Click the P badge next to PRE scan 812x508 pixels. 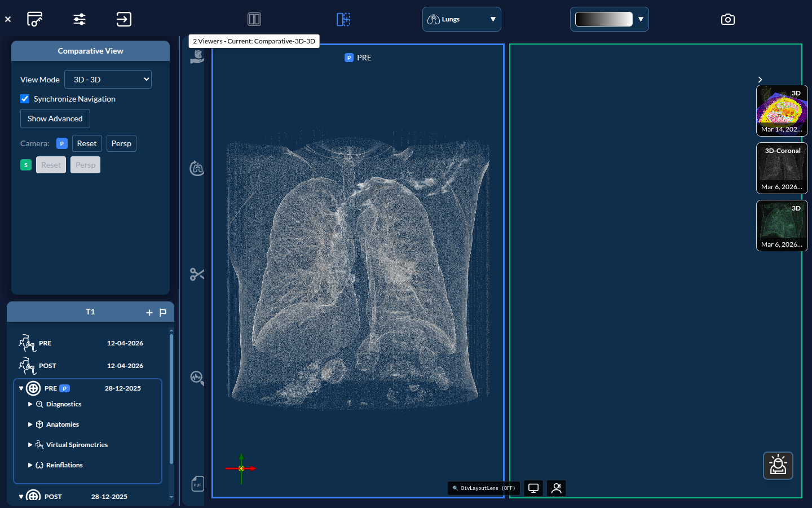[64, 388]
